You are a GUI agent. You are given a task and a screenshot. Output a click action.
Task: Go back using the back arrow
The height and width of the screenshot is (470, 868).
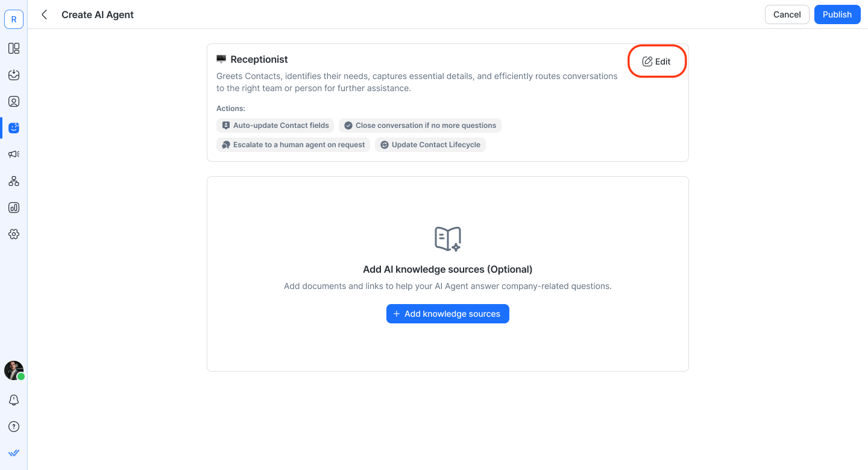pyautogui.click(x=44, y=14)
